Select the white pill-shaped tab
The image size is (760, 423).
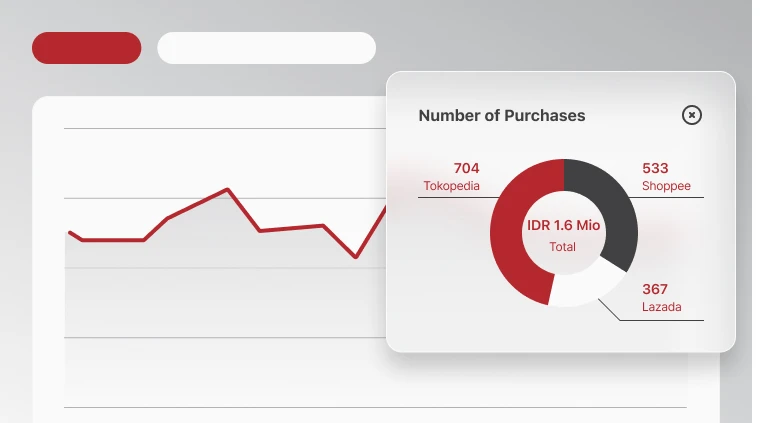[266, 48]
